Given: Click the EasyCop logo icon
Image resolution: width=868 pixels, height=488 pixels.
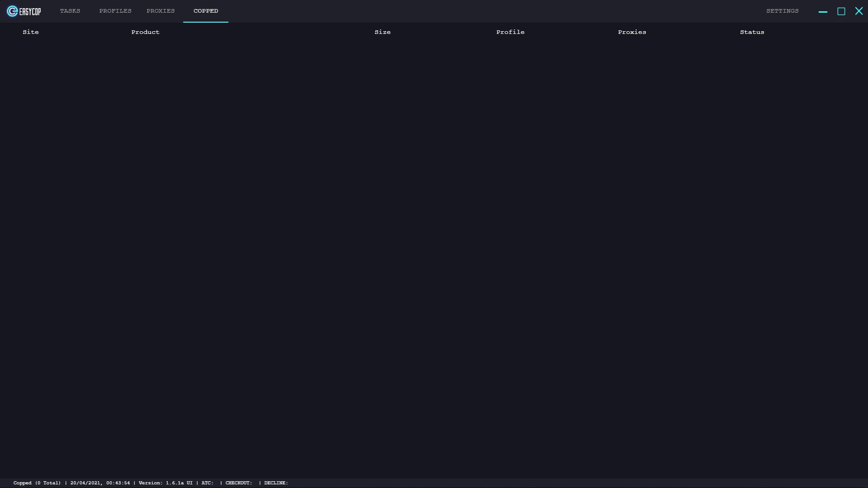Looking at the screenshot, I should pos(13,11).
